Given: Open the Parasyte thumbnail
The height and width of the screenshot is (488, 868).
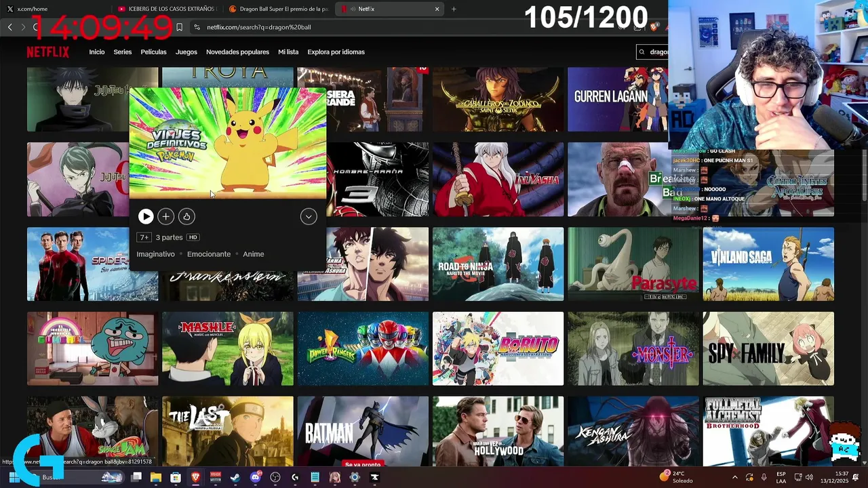Looking at the screenshot, I should tap(633, 264).
